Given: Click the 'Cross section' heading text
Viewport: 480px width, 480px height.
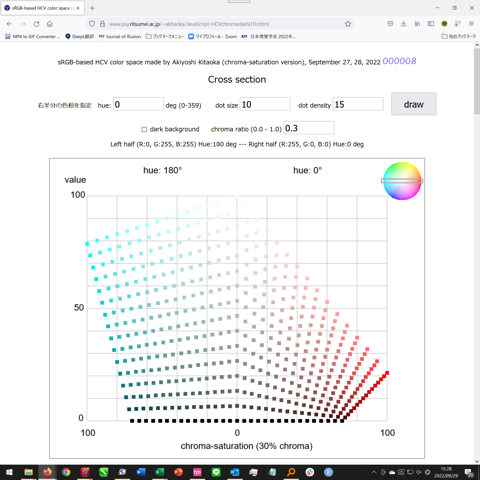Looking at the screenshot, I should pyautogui.click(x=237, y=79).
